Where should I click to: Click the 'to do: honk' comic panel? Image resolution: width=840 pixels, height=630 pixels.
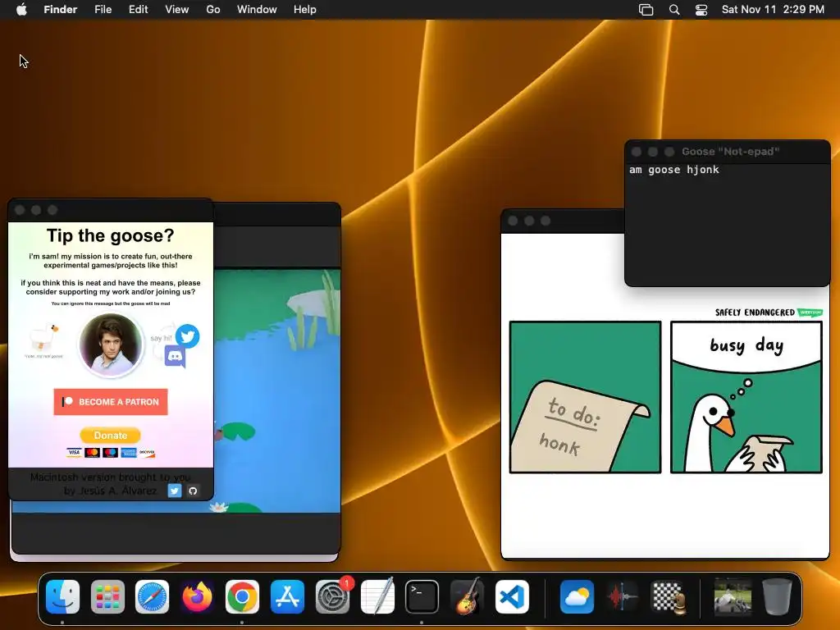point(585,397)
